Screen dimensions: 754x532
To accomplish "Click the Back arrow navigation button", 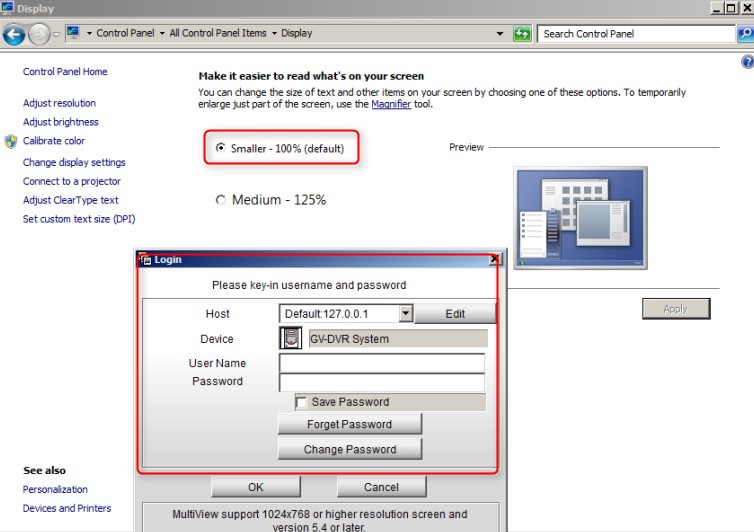I will [13, 34].
